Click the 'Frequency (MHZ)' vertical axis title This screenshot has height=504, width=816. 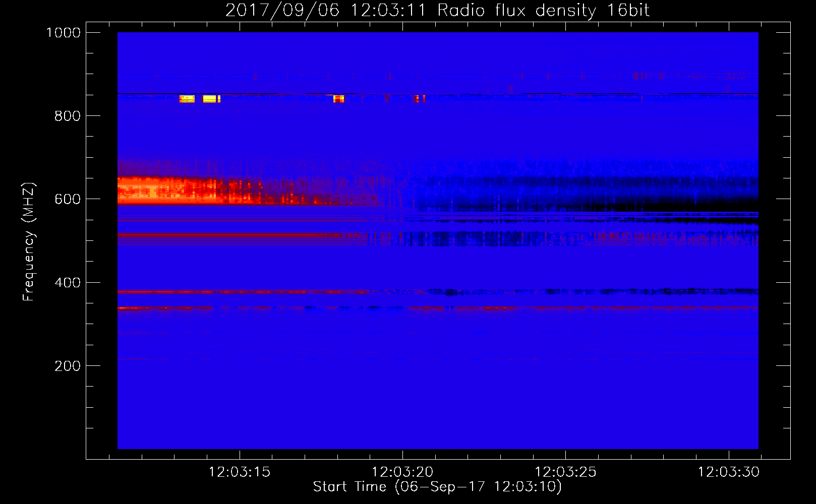[x=29, y=241]
